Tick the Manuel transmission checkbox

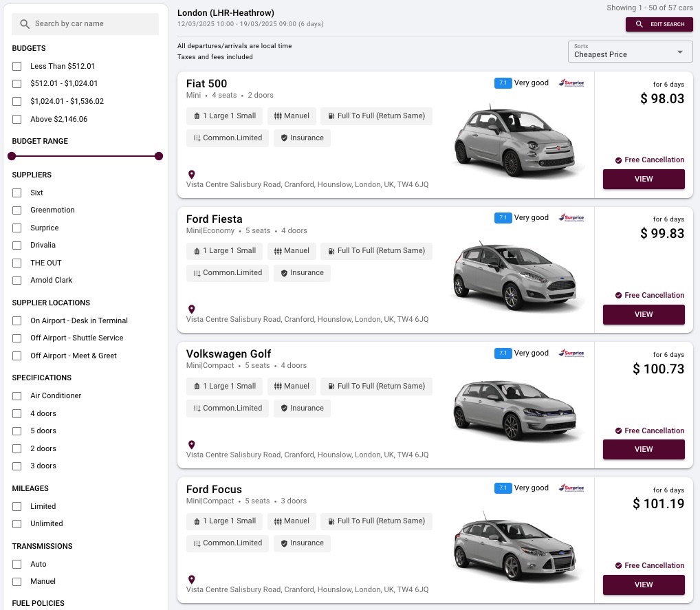17,581
